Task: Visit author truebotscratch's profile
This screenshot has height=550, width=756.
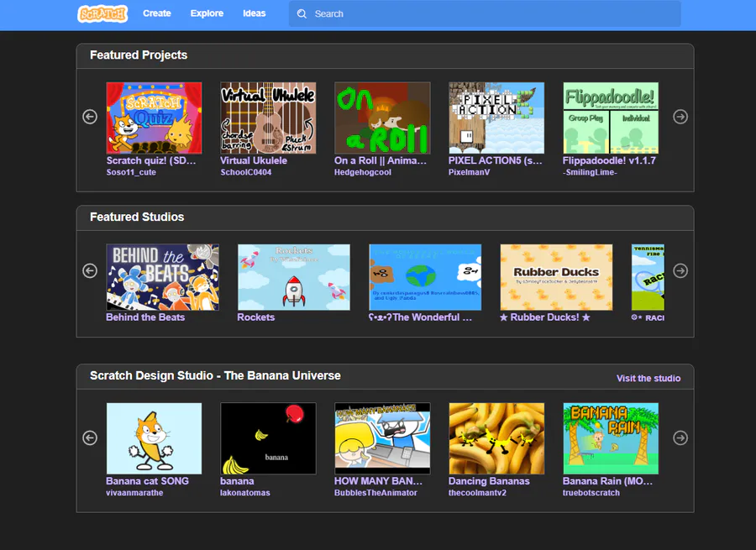Action: 591,493
